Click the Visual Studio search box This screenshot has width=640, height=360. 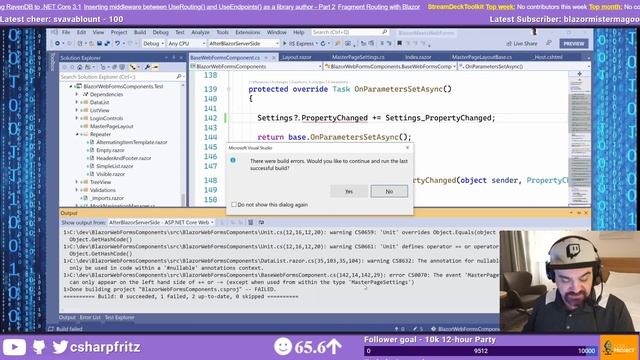tap(350, 32)
